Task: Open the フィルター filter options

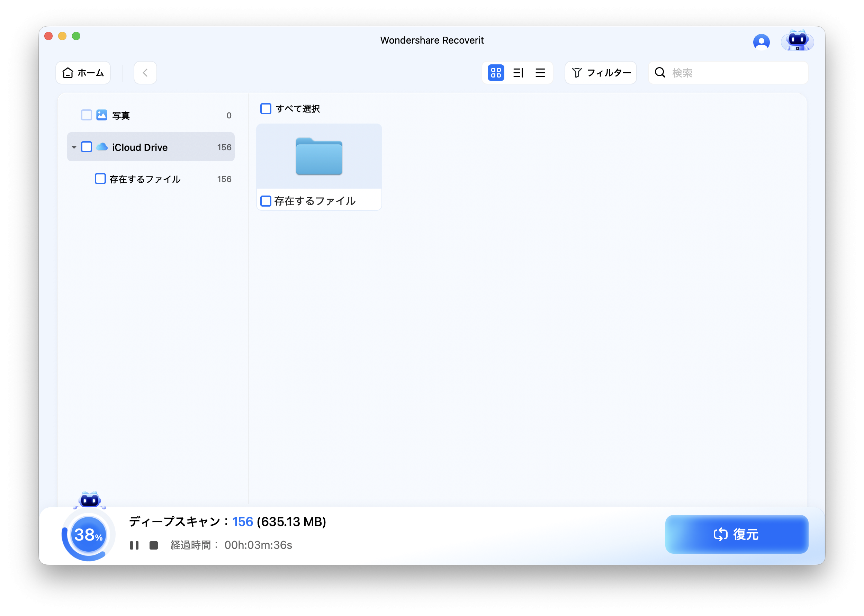Action: coord(600,72)
